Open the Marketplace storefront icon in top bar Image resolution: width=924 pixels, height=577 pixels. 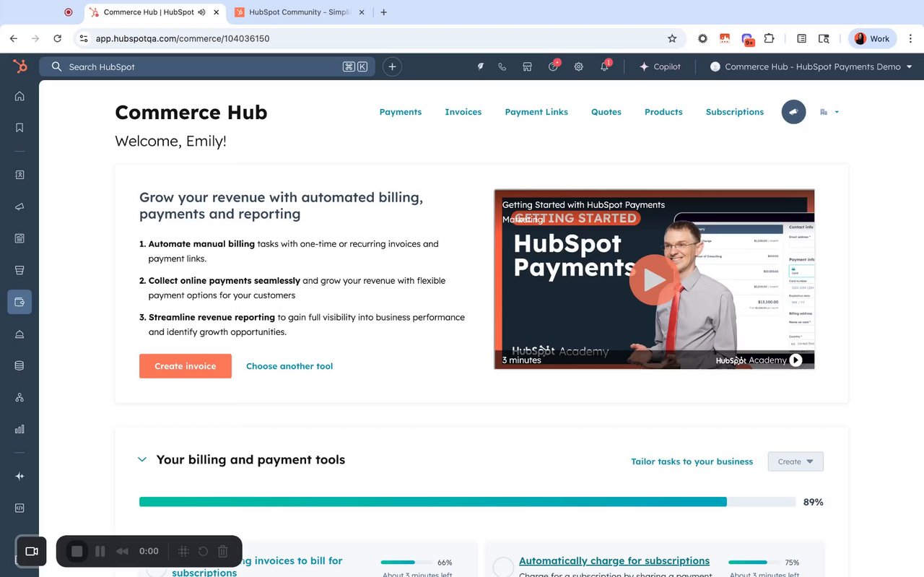point(528,66)
